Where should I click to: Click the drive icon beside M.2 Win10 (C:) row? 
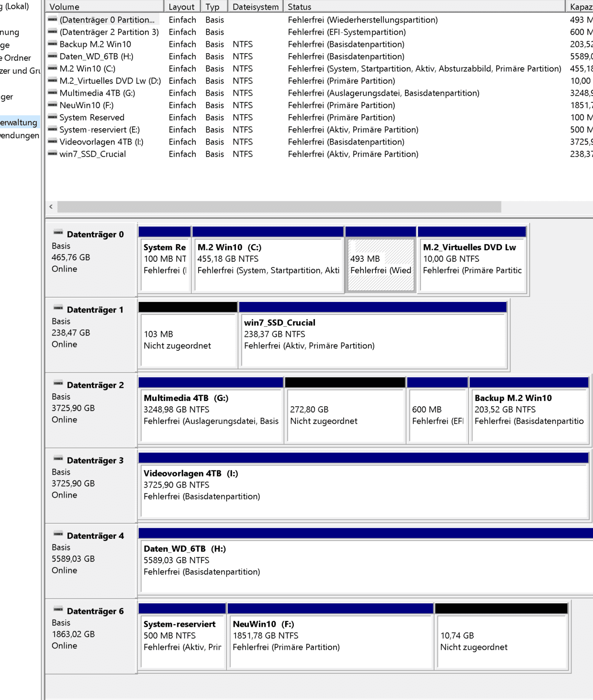[53, 68]
